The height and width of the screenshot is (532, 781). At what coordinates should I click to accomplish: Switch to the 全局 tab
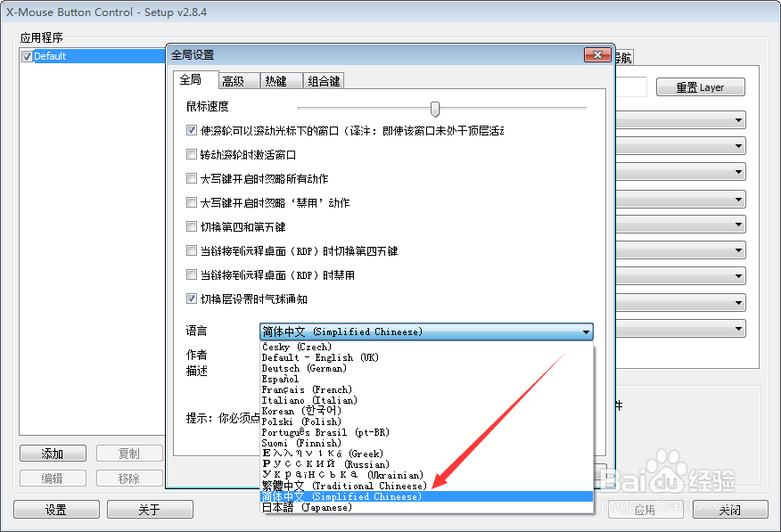click(x=195, y=79)
